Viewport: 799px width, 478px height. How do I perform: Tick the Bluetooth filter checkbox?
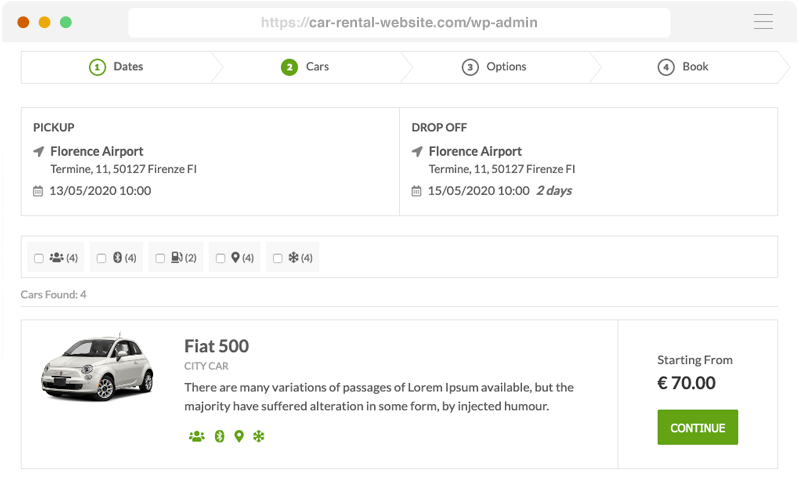pos(101,258)
